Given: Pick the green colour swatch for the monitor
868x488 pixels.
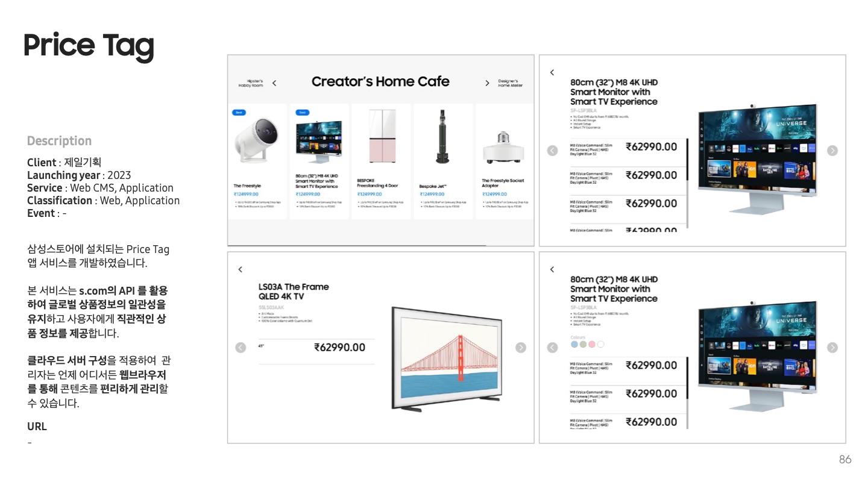Looking at the screenshot, I should tap(583, 345).
